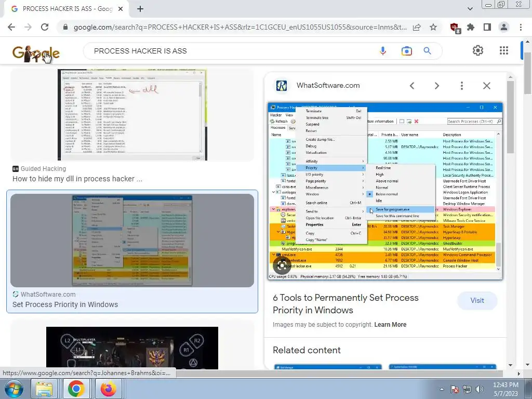Click the Google doodle logo
Image resolution: width=532 pixels, height=399 pixels.
tap(36, 53)
